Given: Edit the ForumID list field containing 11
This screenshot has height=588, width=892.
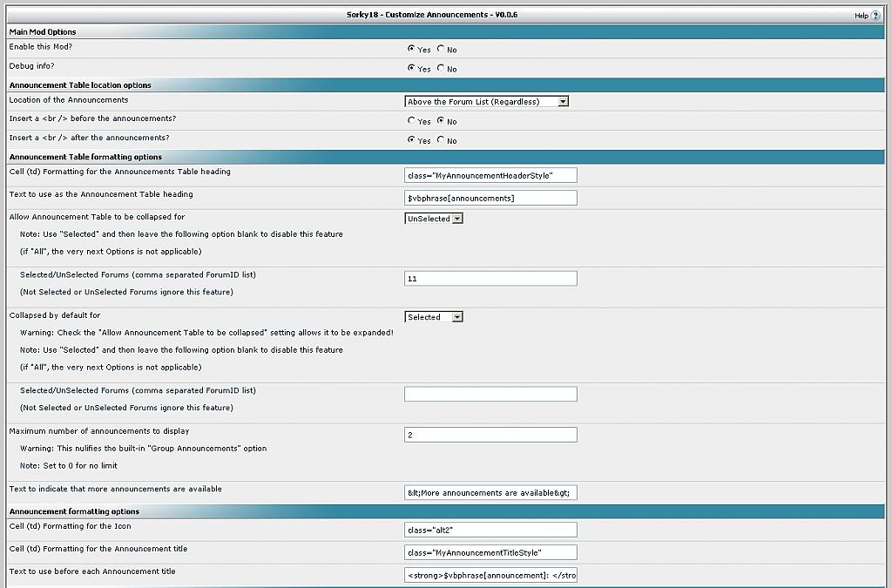Looking at the screenshot, I should pos(490,279).
